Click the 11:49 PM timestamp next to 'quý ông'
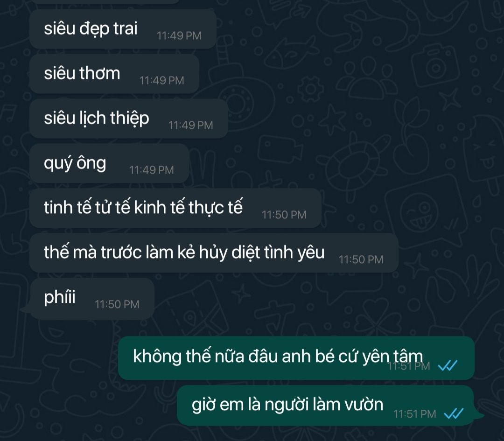The width and height of the screenshot is (504, 441). (151, 170)
